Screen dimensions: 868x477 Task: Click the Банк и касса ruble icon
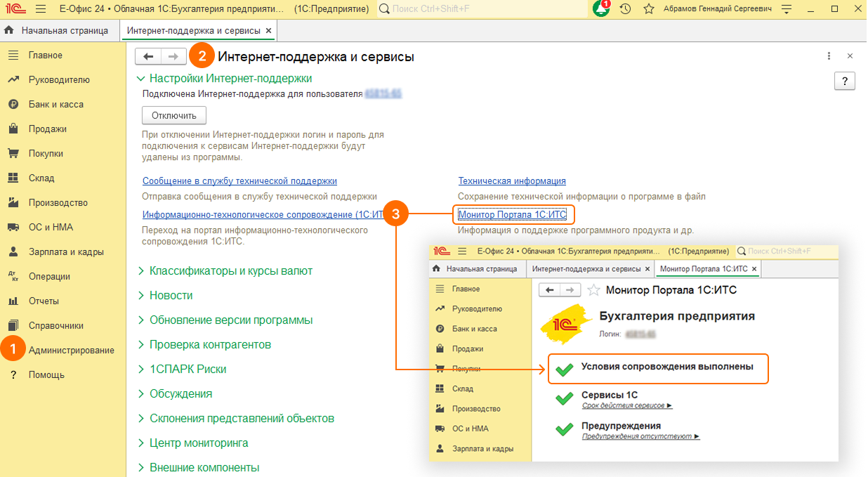click(x=13, y=105)
